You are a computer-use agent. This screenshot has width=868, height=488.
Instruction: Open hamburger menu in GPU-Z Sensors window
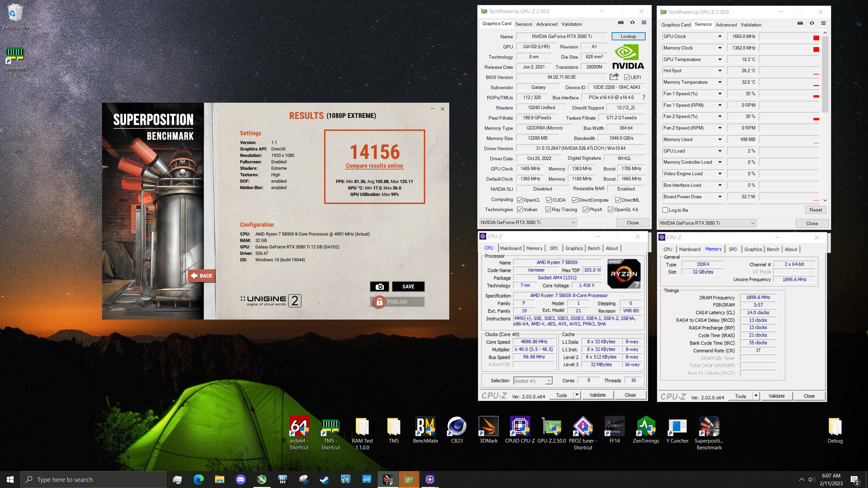coord(823,23)
